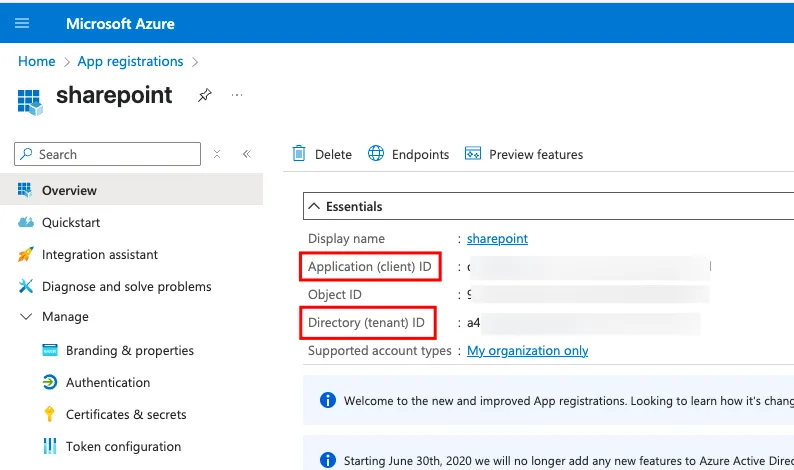Image resolution: width=794 pixels, height=470 pixels.
Task: Click the Preview features icon
Action: (x=473, y=154)
